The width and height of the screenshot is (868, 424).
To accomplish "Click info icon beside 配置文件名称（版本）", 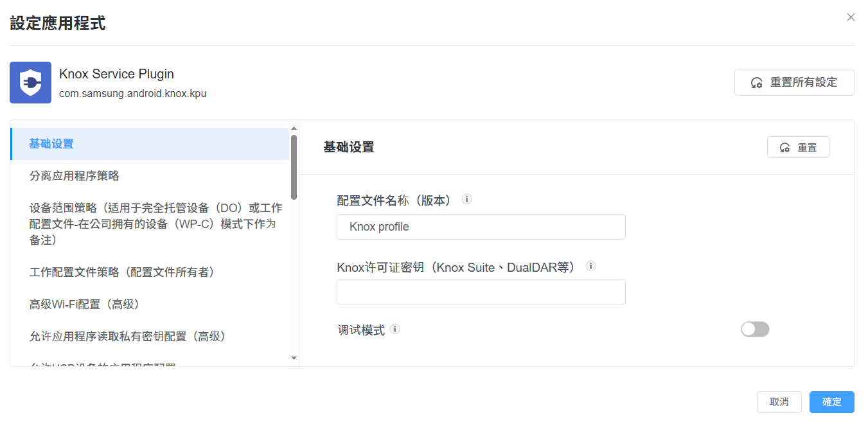I will coord(467,199).
